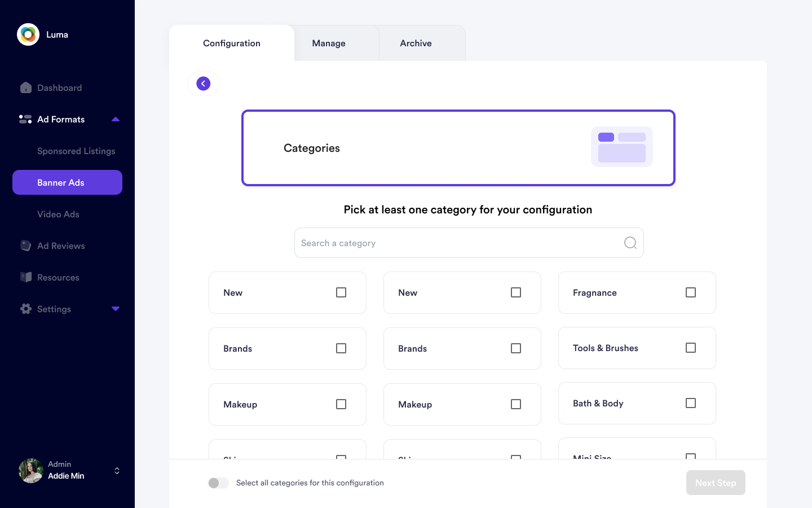
Task: Switch to the Manage tab
Action: coord(329,43)
